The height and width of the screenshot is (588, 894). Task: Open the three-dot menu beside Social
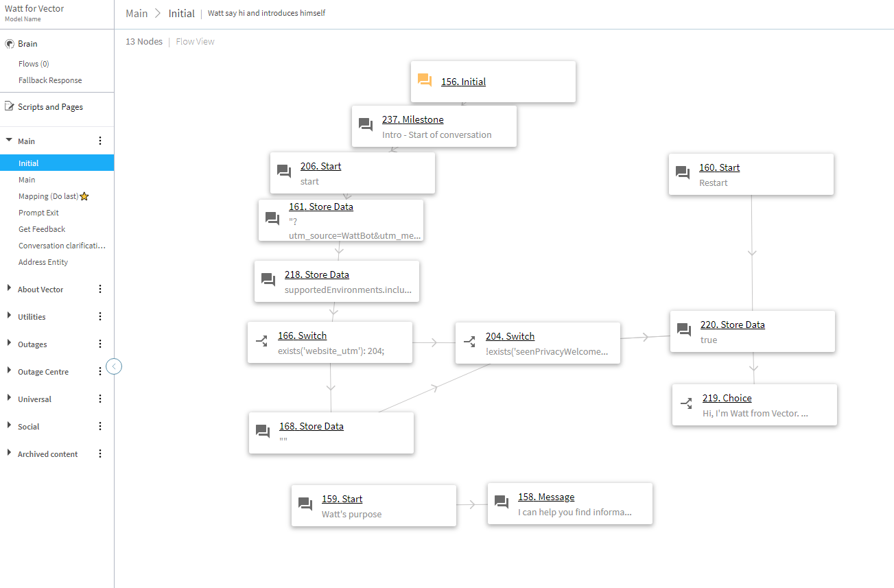coord(100,426)
